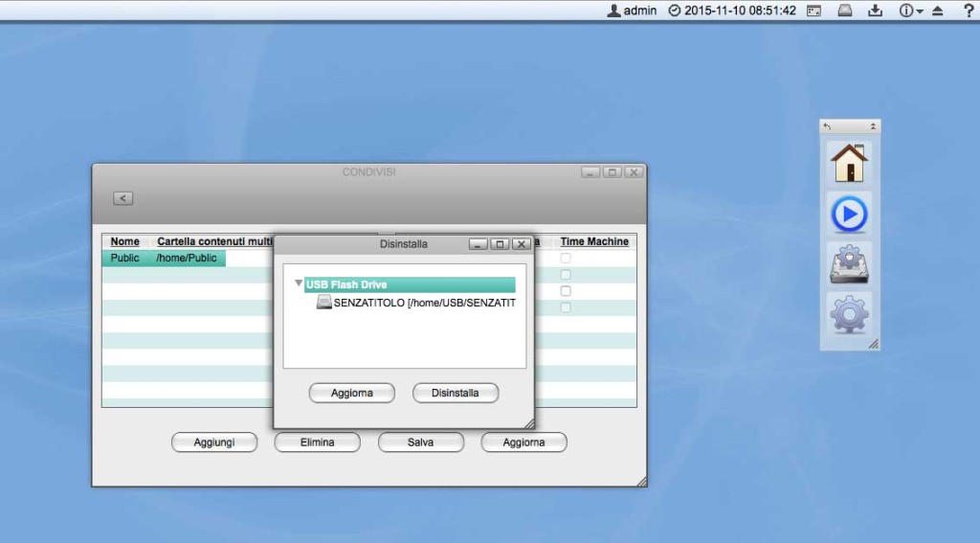Open the system settings gear icon
The height and width of the screenshot is (543, 980).
pyautogui.click(x=849, y=314)
